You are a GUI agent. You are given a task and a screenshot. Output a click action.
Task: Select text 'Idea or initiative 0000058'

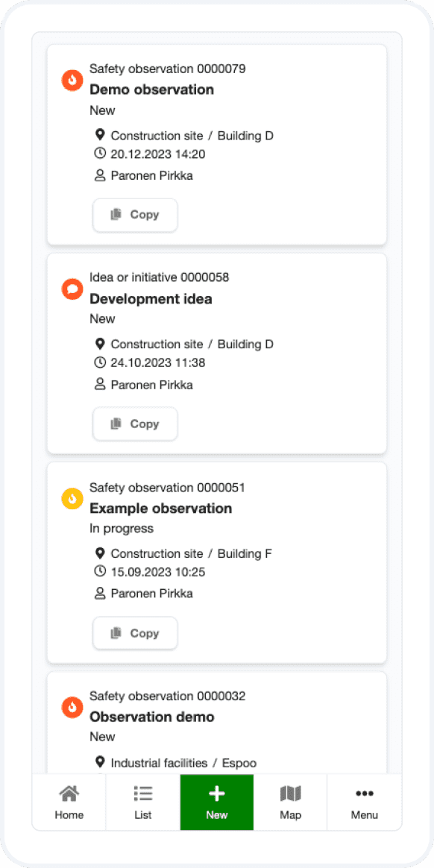[x=160, y=277]
